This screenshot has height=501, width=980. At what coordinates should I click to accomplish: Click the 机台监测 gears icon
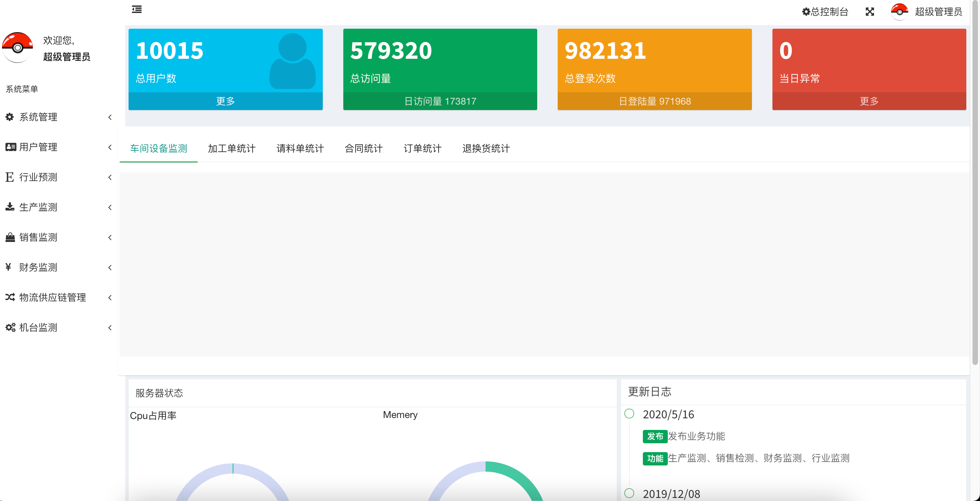point(10,327)
